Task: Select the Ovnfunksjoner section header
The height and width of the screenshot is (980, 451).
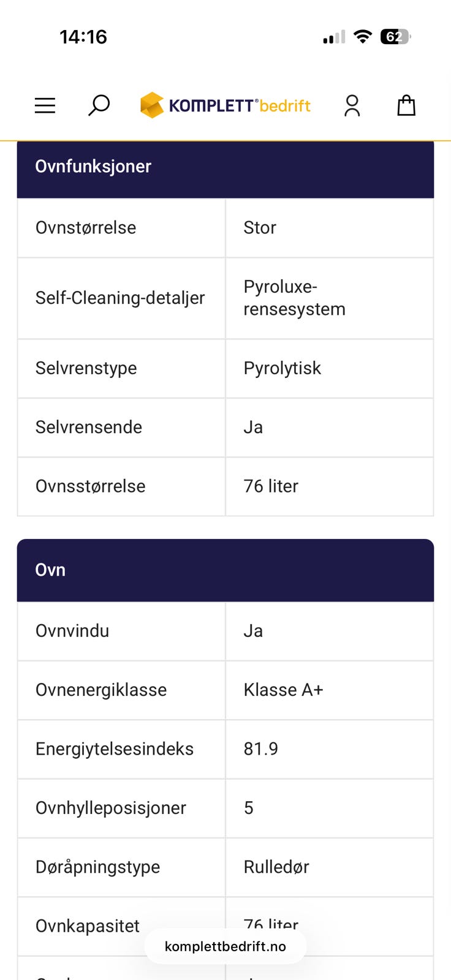Action: point(93,166)
